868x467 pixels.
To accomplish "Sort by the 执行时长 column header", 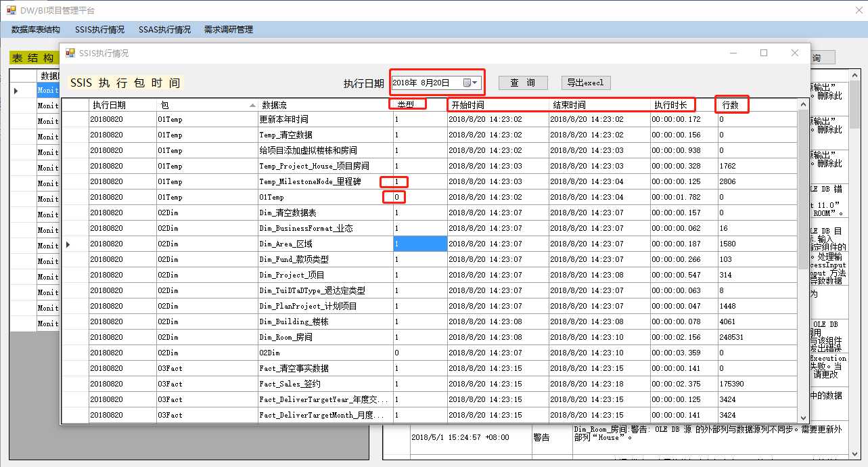I will click(684, 105).
